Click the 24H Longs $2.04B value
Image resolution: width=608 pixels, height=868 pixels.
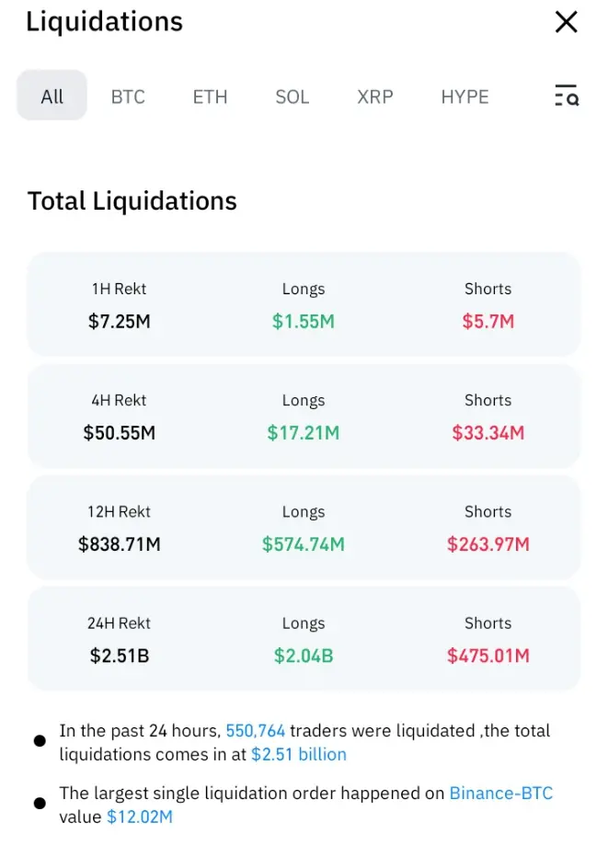tap(304, 656)
